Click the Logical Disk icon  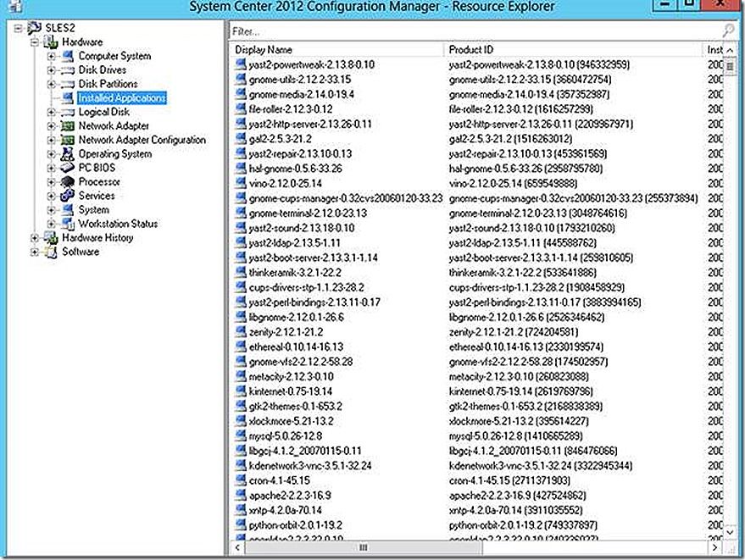click(68, 112)
